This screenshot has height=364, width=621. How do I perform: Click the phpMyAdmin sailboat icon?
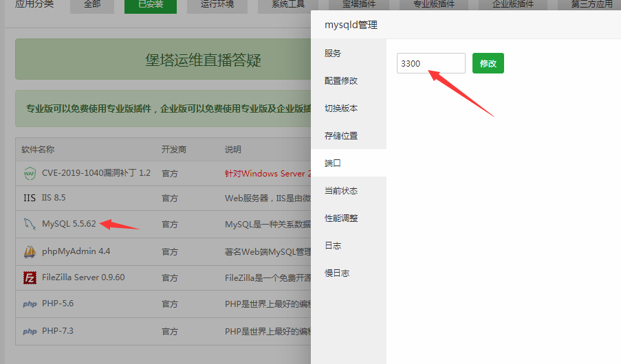(x=30, y=251)
